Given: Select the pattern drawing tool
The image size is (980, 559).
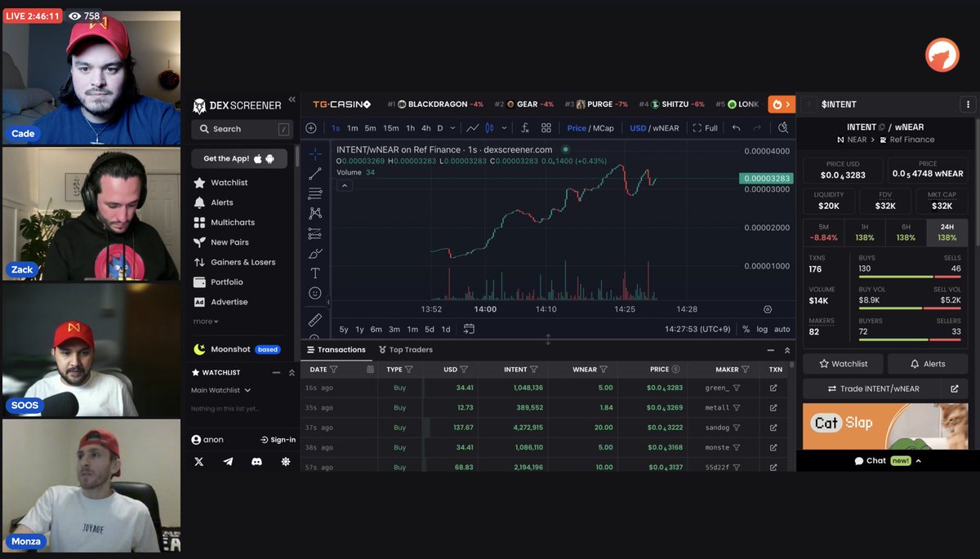Looking at the screenshot, I should pyautogui.click(x=315, y=213).
